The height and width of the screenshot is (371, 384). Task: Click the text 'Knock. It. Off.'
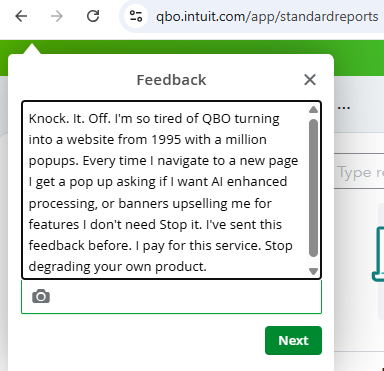point(70,119)
